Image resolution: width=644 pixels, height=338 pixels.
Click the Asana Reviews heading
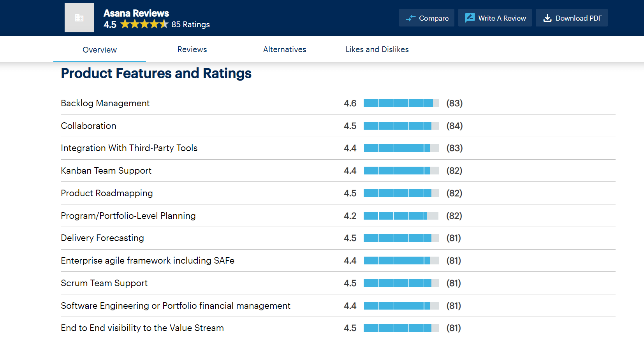136,13
